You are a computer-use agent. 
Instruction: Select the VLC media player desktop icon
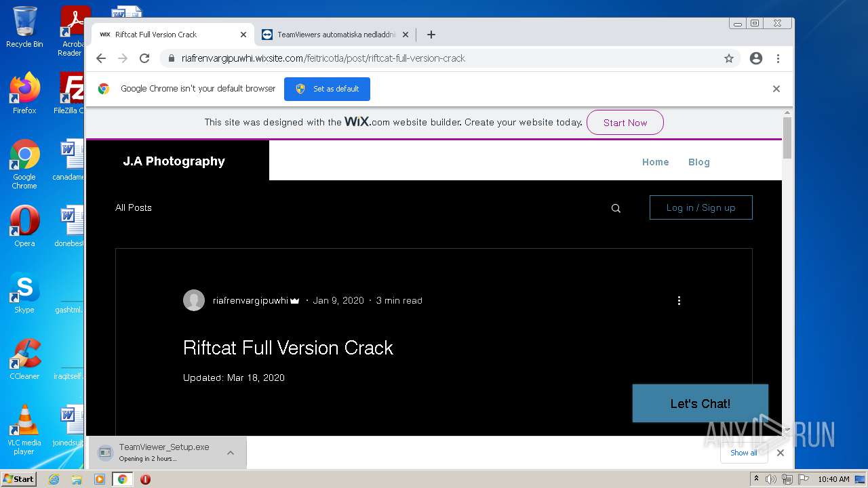tap(24, 430)
